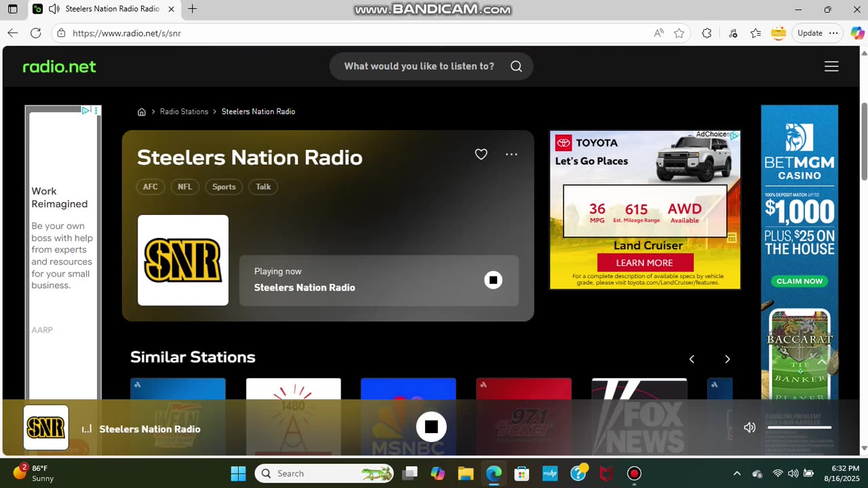The image size is (868, 488).
Task: Open the Radio Stations breadcrumb link
Action: click(x=184, y=112)
